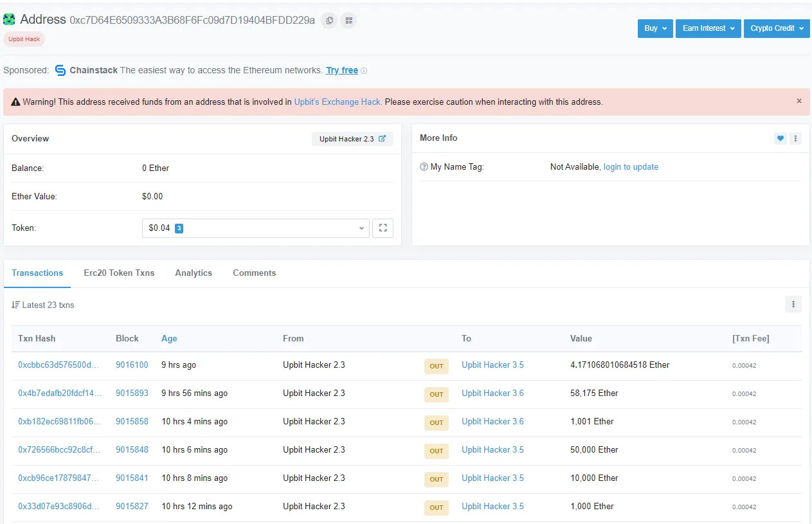This screenshot has height=524, width=812.
Task: Open block 9016100 link
Action: 132,365
